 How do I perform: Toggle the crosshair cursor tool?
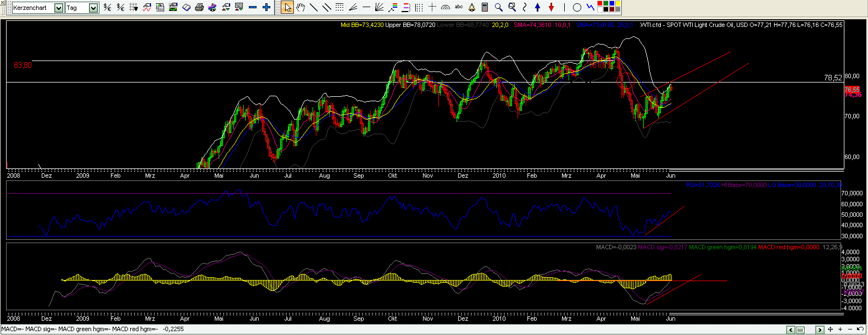(432, 7)
